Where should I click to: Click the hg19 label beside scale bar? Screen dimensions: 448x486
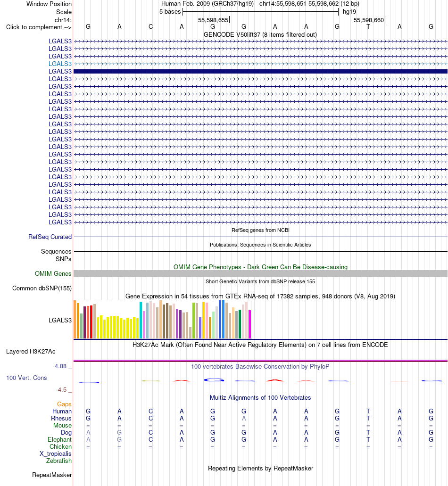[x=349, y=12]
